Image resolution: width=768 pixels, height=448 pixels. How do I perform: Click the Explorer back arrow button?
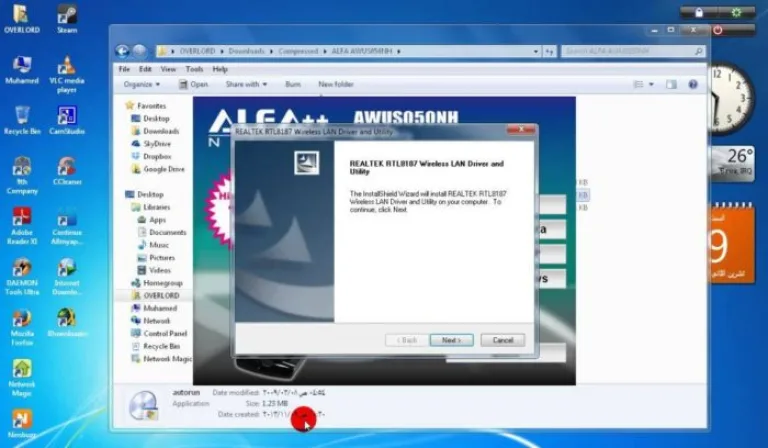(x=122, y=51)
